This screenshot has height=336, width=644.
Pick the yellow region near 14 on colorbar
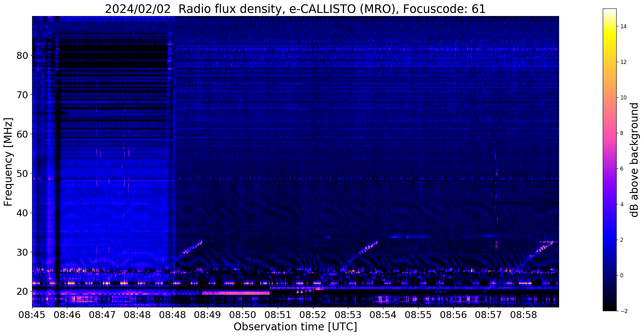(609, 27)
